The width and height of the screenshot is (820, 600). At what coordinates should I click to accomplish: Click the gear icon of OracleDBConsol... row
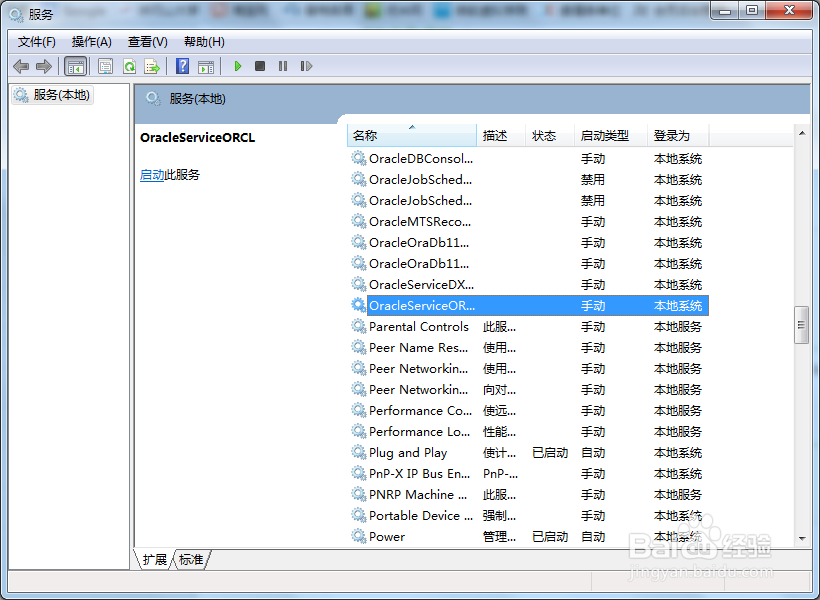(x=358, y=159)
